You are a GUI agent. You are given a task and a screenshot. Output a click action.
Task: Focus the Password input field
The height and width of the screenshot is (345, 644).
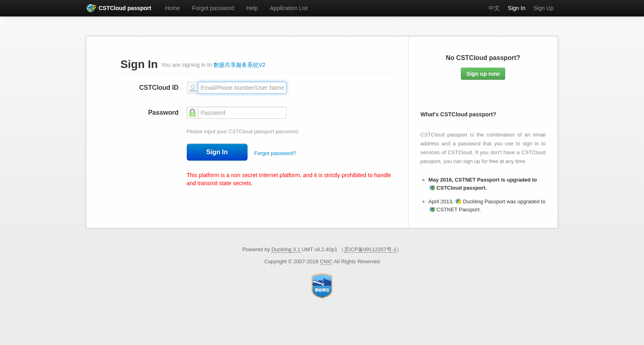242,113
